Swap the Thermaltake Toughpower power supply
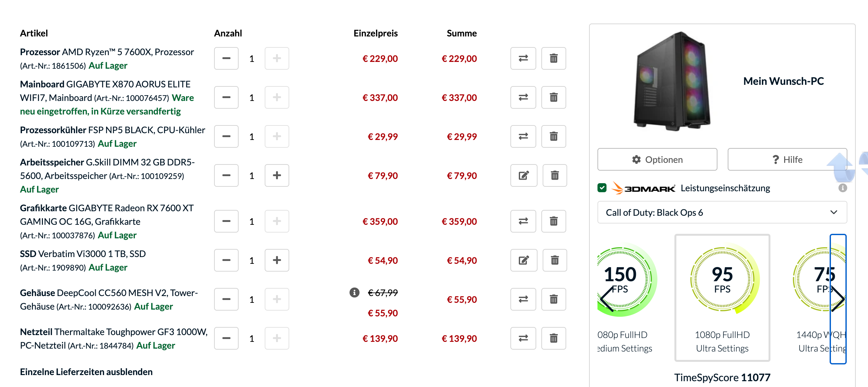 (x=523, y=338)
